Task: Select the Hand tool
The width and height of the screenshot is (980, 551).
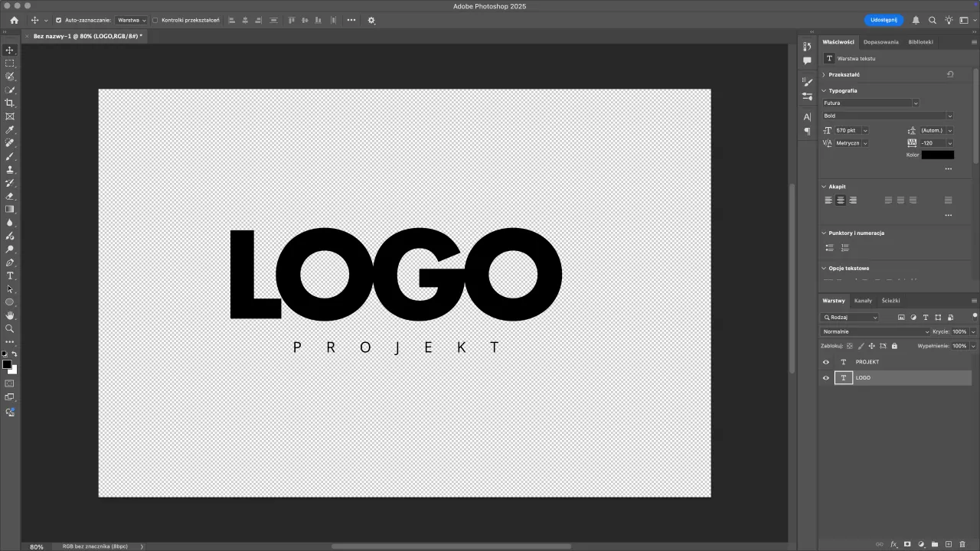Action: coord(10,315)
